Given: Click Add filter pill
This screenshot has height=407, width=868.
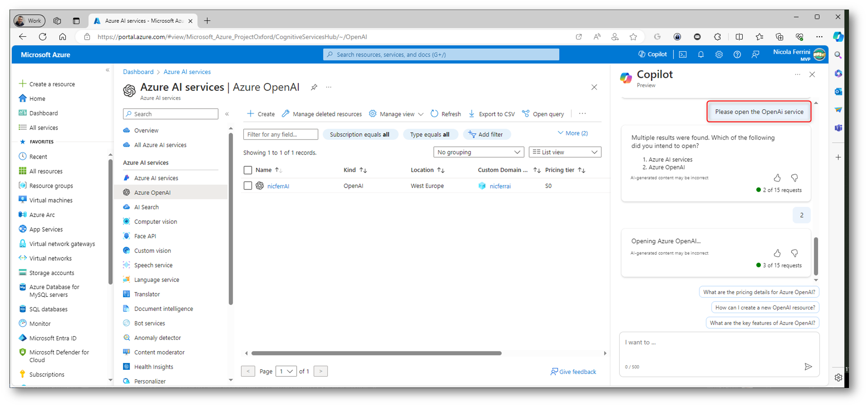Looking at the screenshot, I should pyautogui.click(x=486, y=135).
